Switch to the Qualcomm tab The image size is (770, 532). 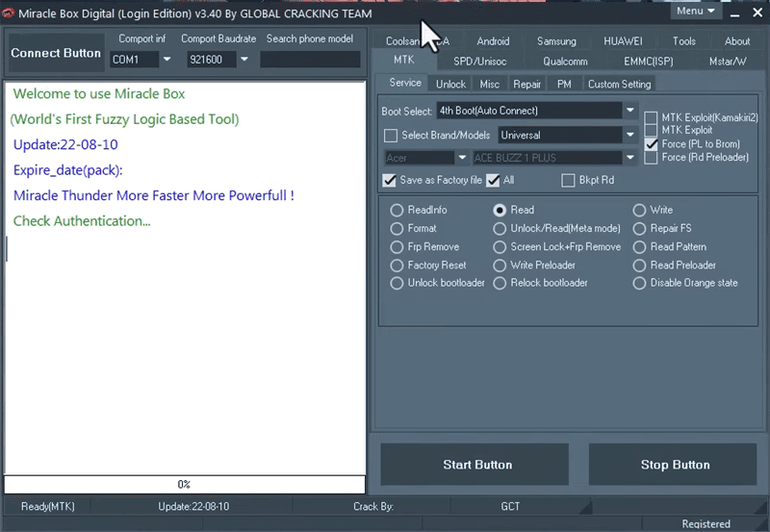(565, 62)
